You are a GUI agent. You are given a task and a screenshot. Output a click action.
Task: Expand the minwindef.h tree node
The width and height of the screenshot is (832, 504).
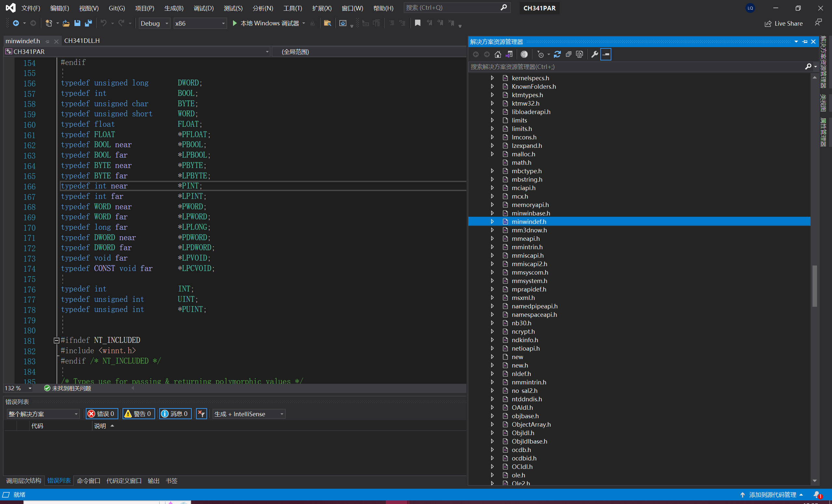click(492, 221)
